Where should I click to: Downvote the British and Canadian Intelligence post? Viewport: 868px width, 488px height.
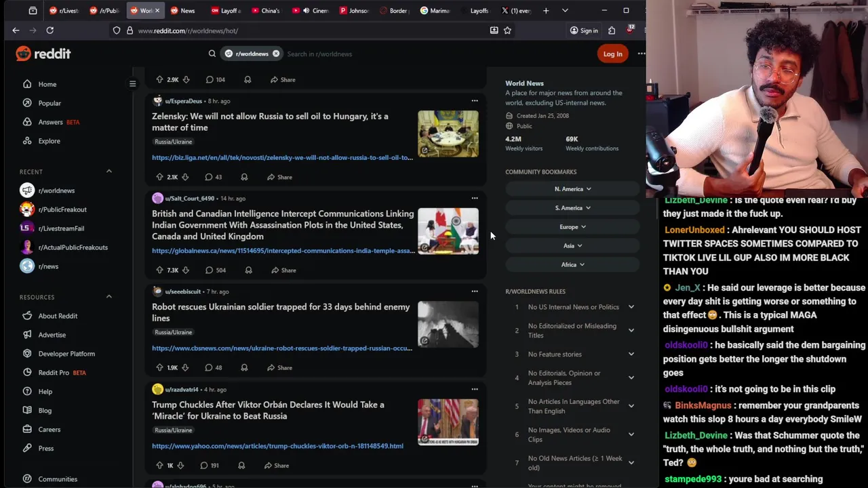185,270
